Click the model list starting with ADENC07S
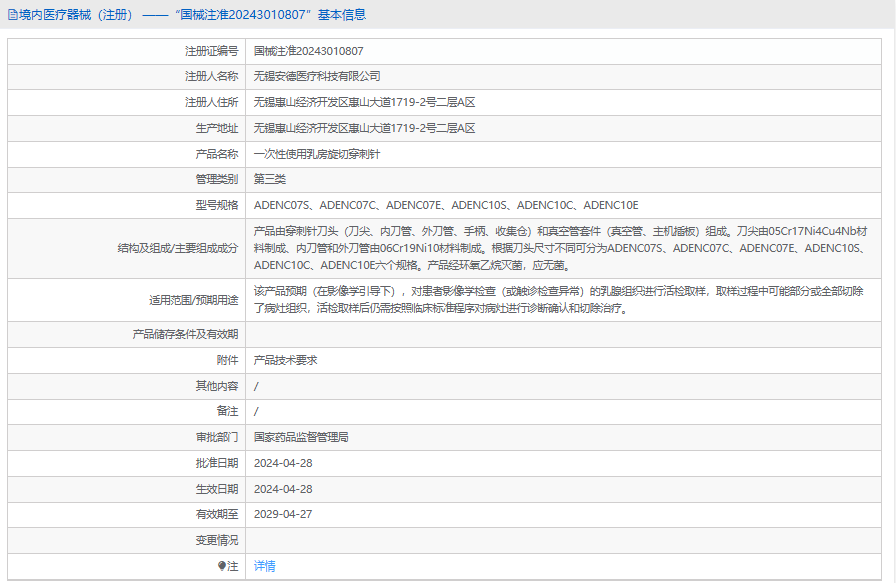 pos(446,205)
